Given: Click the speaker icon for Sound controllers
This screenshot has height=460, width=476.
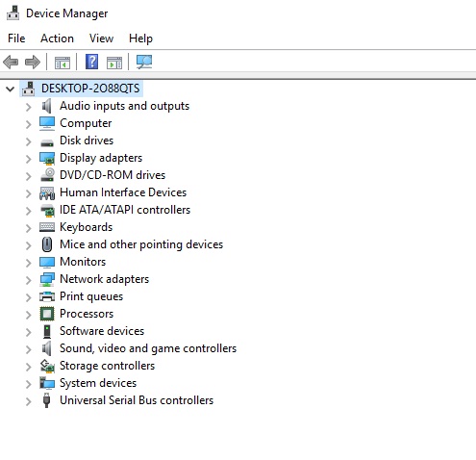Looking at the screenshot, I should click(x=47, y=348).
